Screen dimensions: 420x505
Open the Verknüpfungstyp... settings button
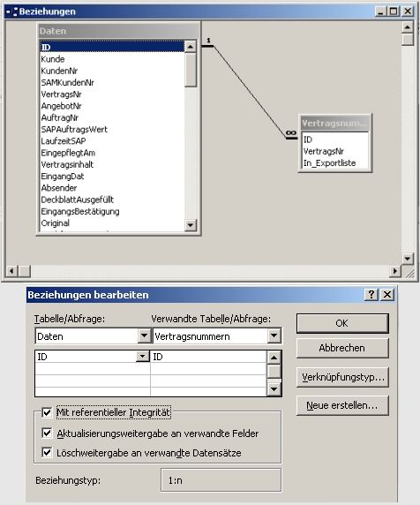tap(342, 377)
